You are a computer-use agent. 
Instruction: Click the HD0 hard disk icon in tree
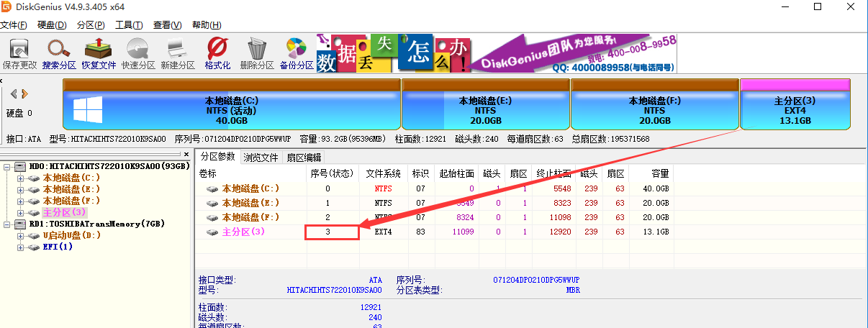(x=21, y=166)
